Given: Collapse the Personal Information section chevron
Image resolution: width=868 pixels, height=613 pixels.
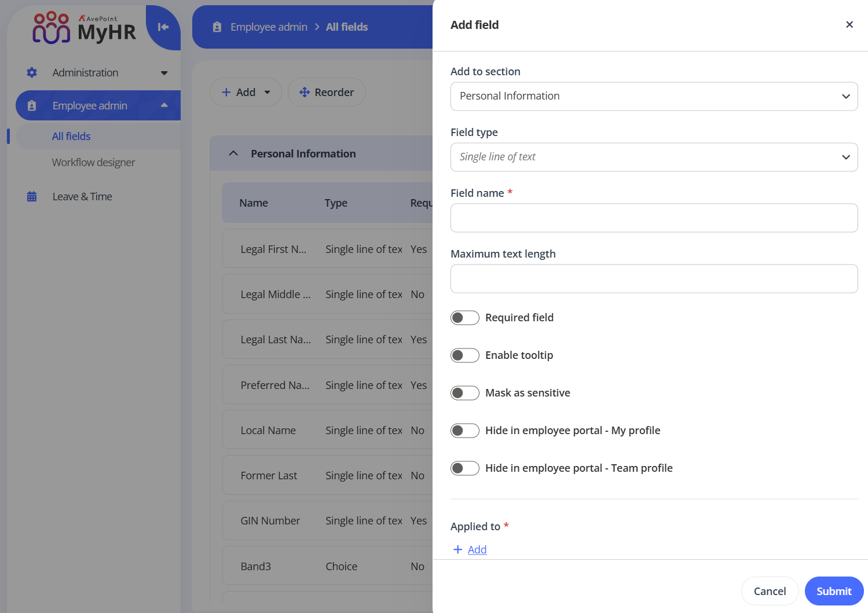Looking at the screenshot, I should pyautogui.click(x=233, y=153).
